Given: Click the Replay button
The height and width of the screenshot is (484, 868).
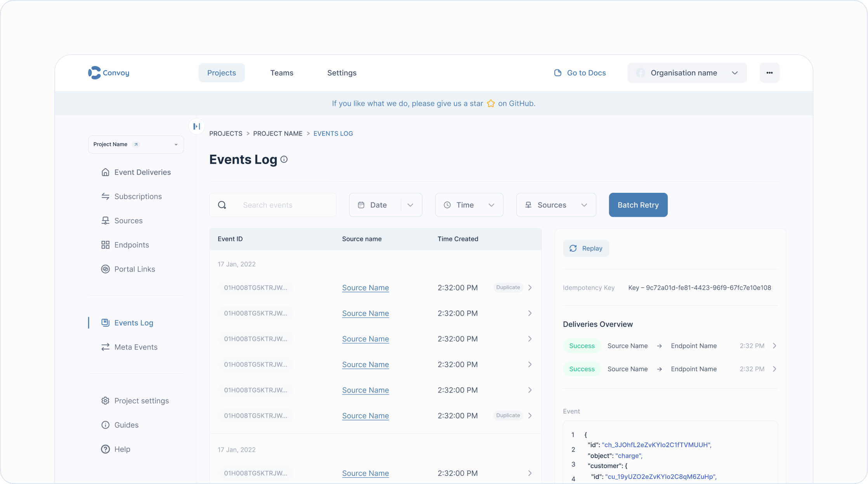Looking at the screenshot, I should click(586, 248).
